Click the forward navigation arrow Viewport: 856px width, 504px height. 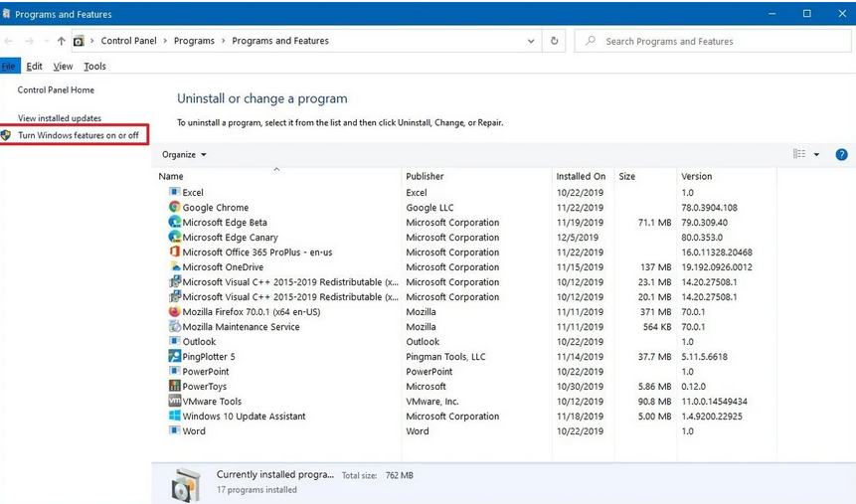[x=29, y=41]
